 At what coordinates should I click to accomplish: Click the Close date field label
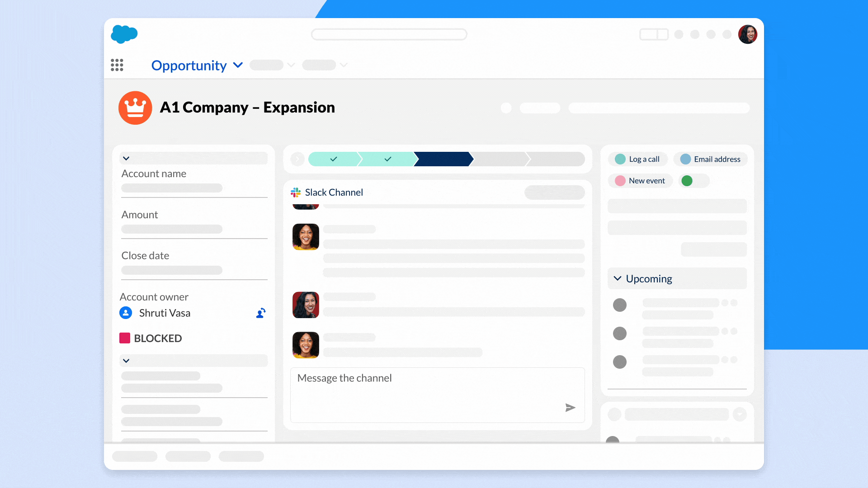(145, 255)
